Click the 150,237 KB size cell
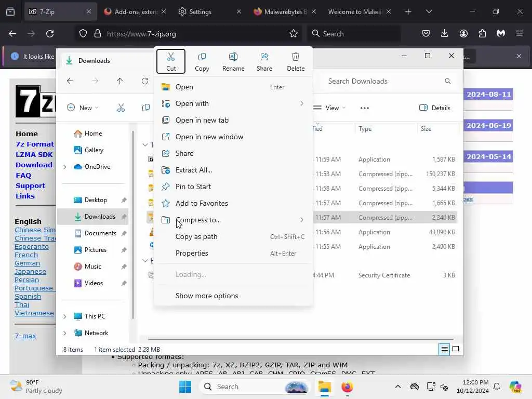532x399 pixels. tap(441, 174)
